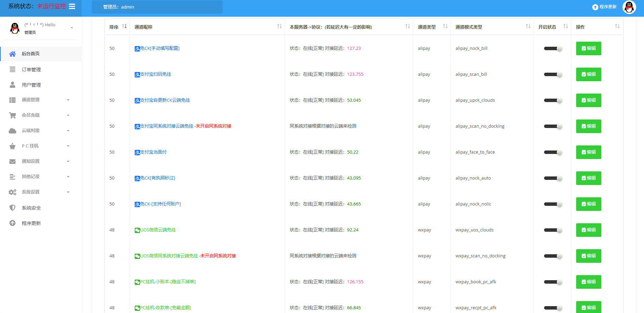Image resolution: width=644 pixels, height=313 pixels.
Task: Click the cloud icon beside 云端对接
Action: click(x=13, y=131)
